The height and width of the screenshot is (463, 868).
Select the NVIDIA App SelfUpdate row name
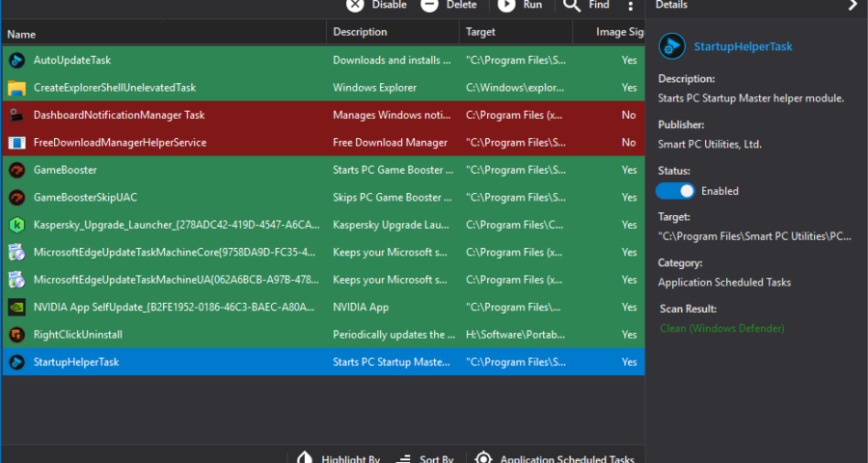pyautogui.click(x=174, y=307)
